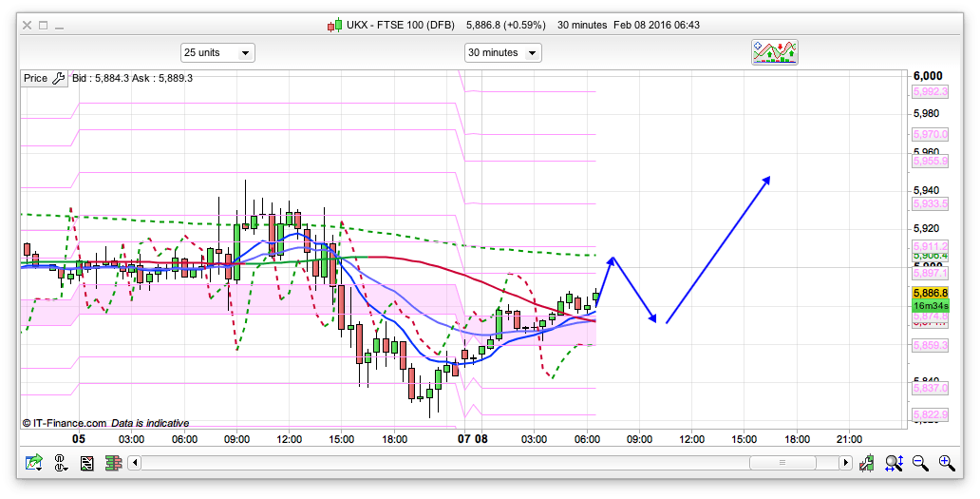Click the Price settings wrench icon

coord(58,78)
